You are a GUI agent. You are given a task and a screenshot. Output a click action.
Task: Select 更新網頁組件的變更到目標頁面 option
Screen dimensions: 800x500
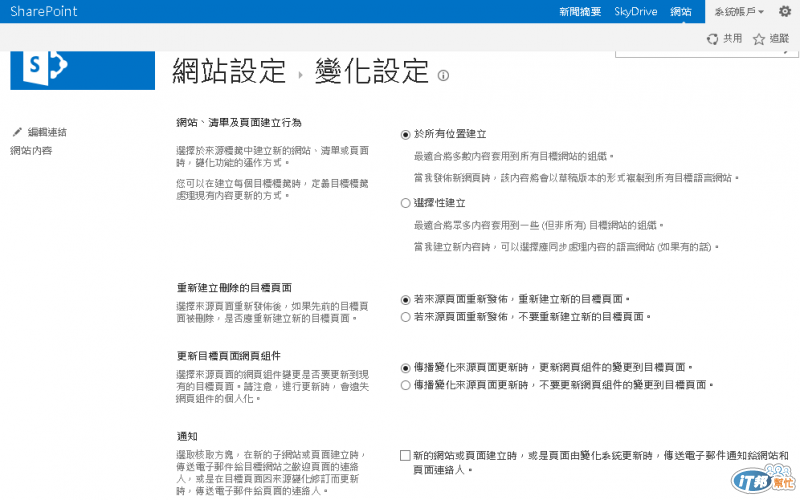[406, 368]
